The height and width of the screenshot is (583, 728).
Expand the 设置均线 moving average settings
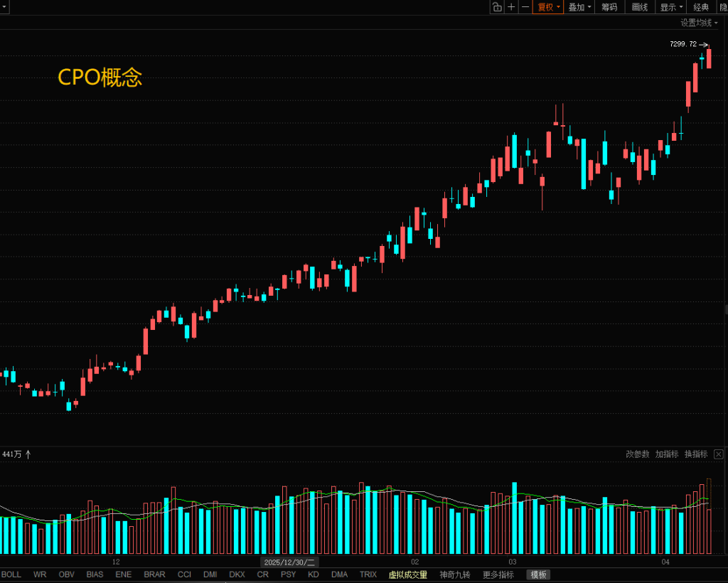pyautogui.click(x=699, y=23)
